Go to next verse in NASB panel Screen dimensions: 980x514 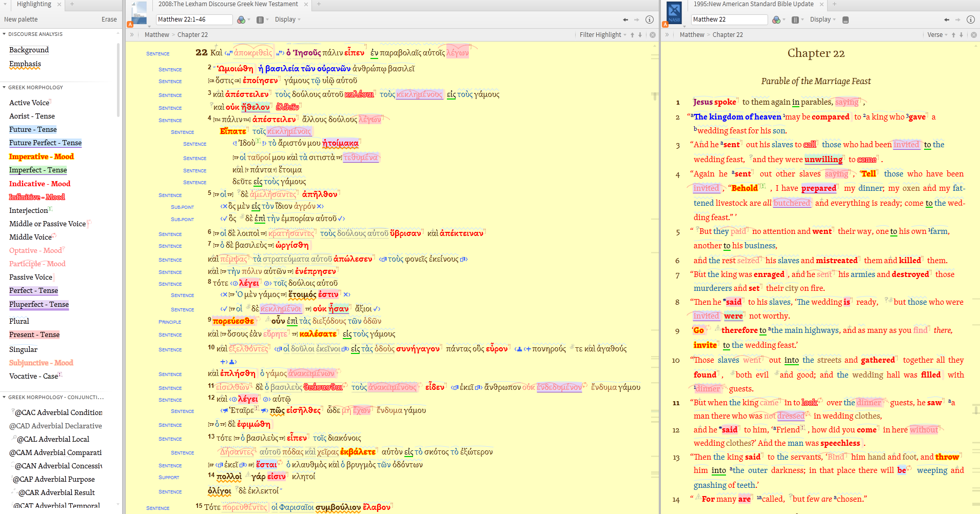961,35
